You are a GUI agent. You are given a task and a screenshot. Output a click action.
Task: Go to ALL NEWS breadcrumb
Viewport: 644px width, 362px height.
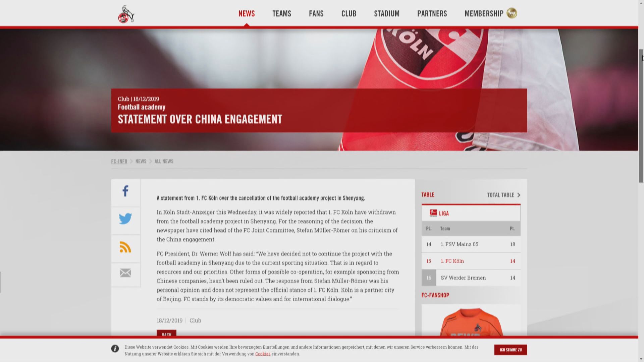click(x=164, y=161)
